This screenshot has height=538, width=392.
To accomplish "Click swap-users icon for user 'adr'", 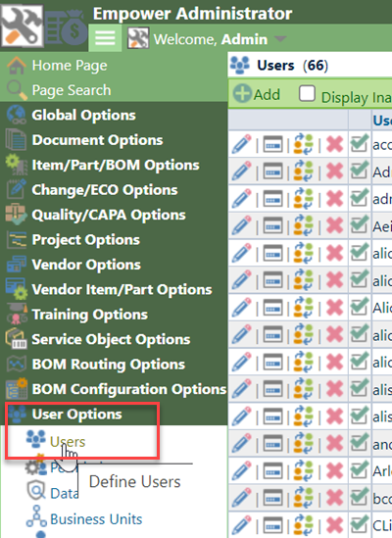I will pyautogui.click(x=304, y=199).
